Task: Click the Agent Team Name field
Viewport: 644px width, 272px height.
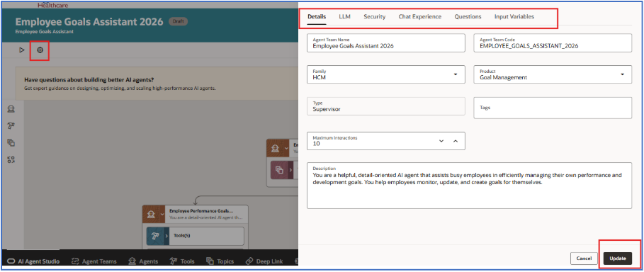Action: point(386,42)
